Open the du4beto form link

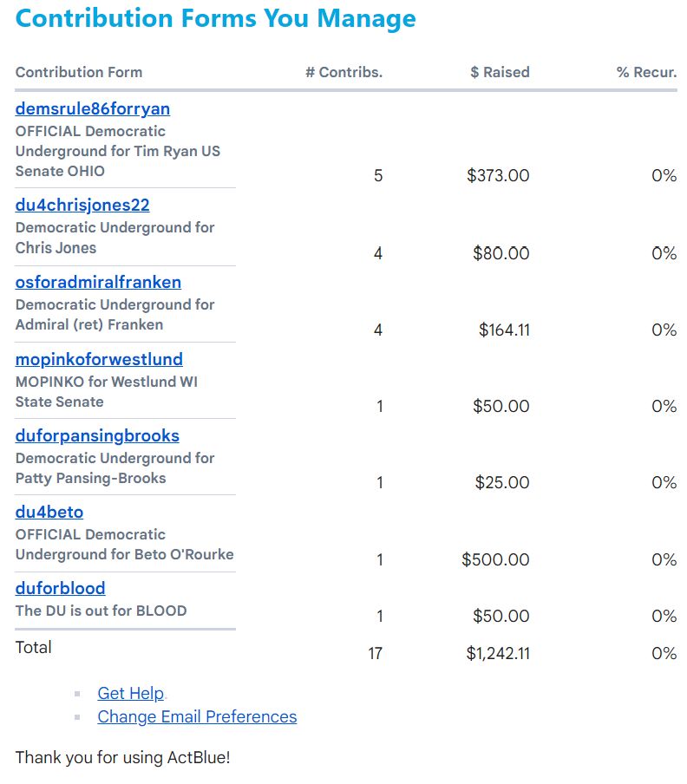(x=49, y=513)
